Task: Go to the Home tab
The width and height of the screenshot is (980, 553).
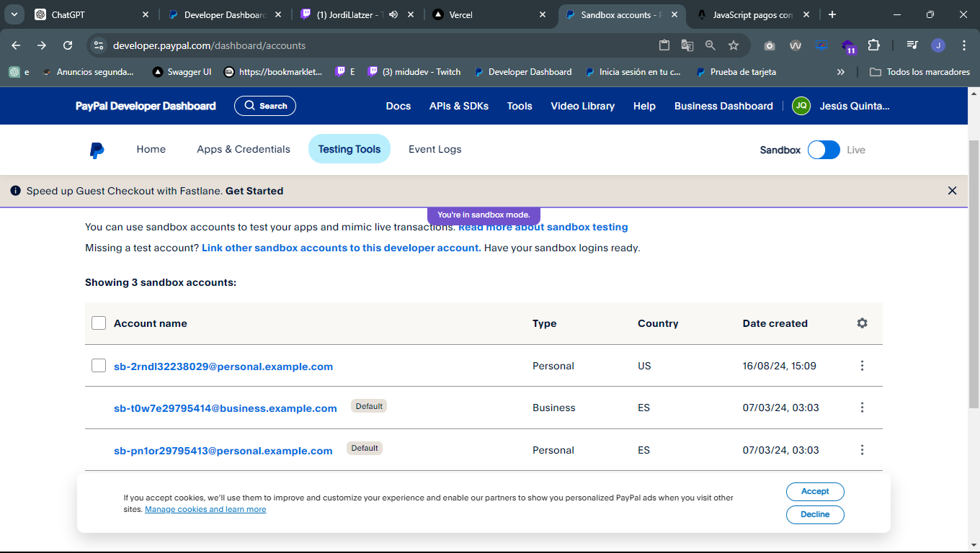Action: [x=151, y=149]
